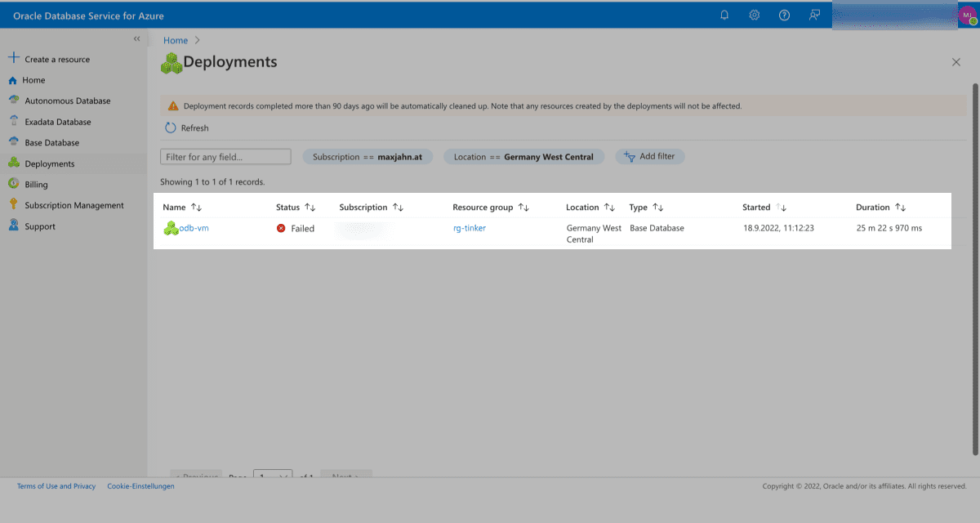
Task: Click the vertical scrollbar on the right
Action: (x=974, y=270)
